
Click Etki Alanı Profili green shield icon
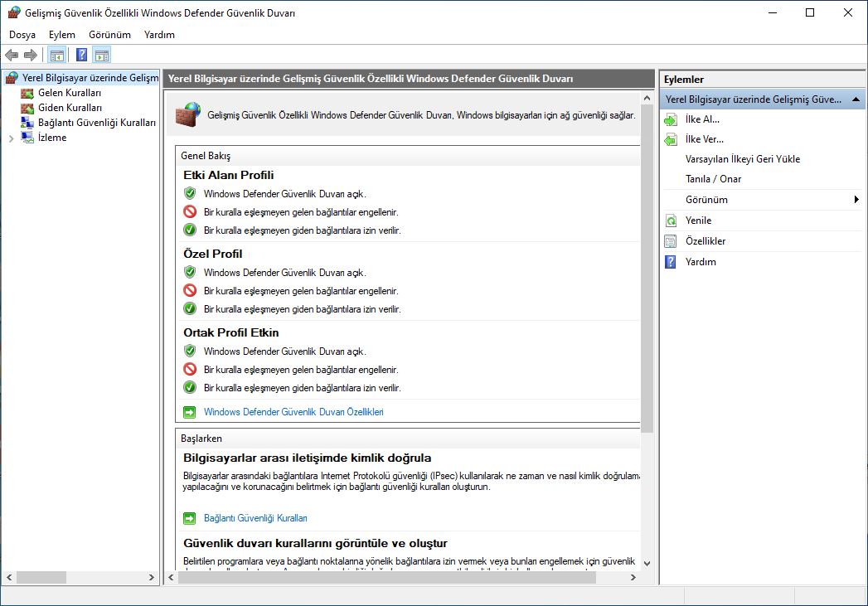pos(190,194)
